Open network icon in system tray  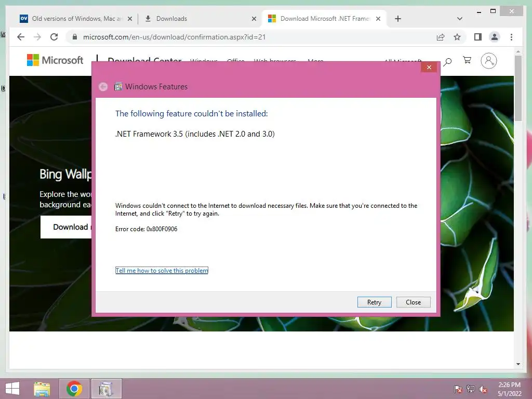pos(471,389)
